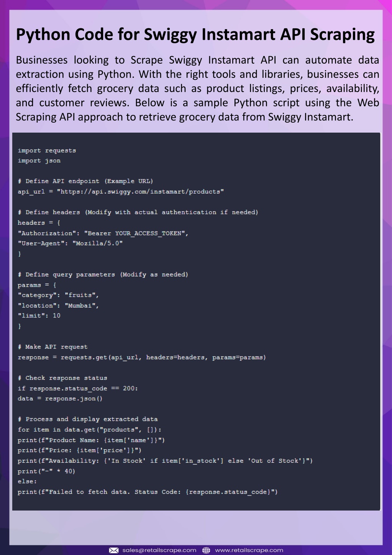Click the "limit": 10 parameter line

pyautogui.click(x=39, y=315)
